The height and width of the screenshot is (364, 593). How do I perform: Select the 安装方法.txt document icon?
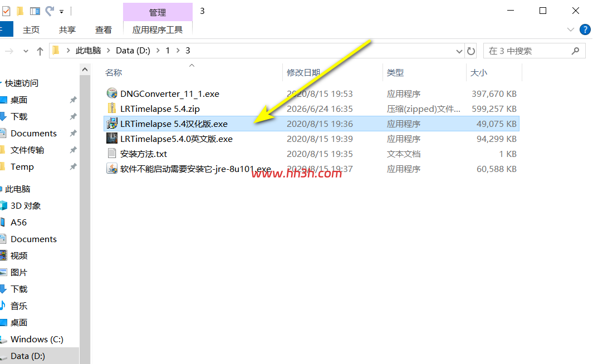coord(112,154)
